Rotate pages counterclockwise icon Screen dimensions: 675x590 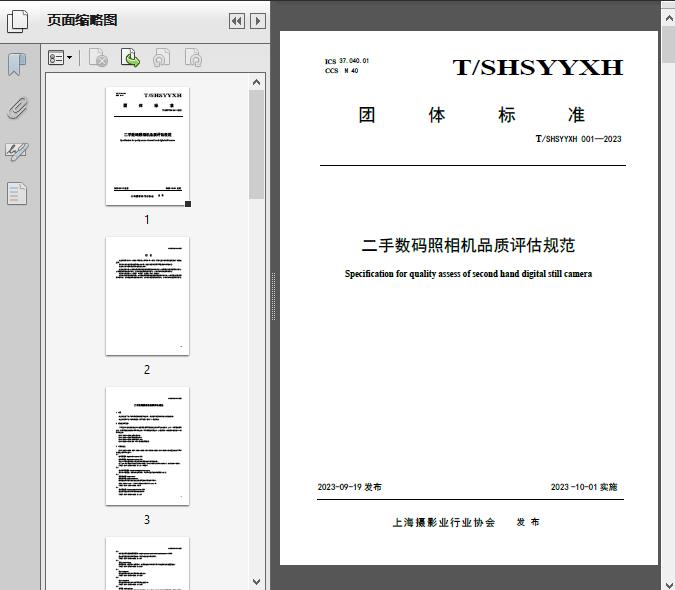point(161,58)
